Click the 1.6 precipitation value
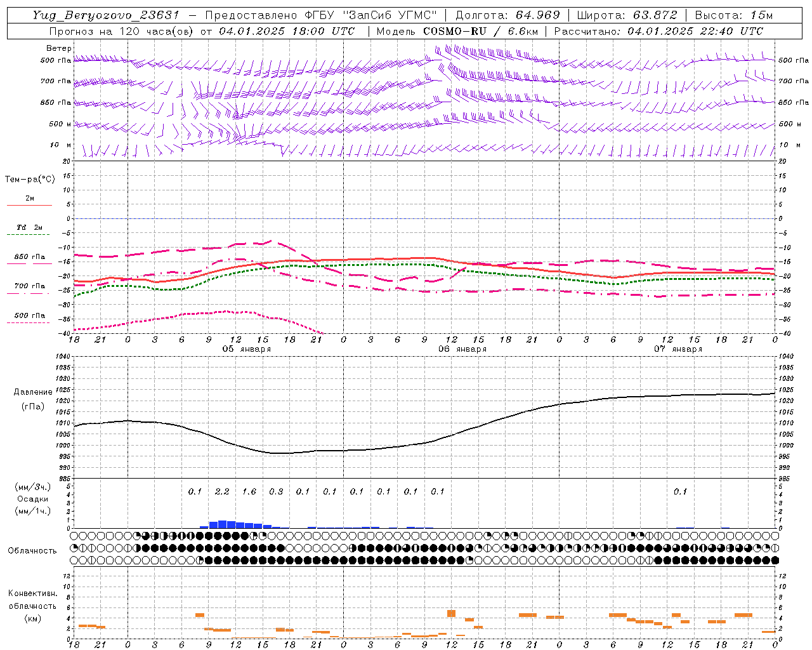Image resolution: width=812 pixels, height=650 pixels. click(249, 492)
